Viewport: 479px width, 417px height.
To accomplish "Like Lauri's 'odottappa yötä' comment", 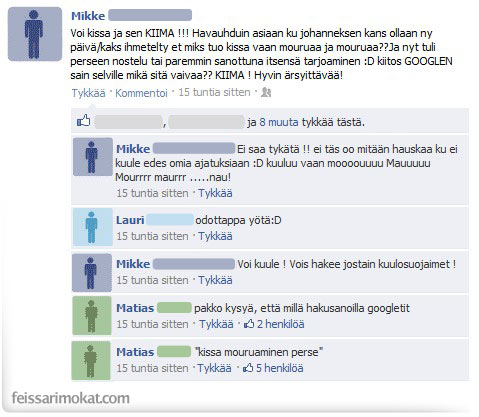I will coord(215,236).
